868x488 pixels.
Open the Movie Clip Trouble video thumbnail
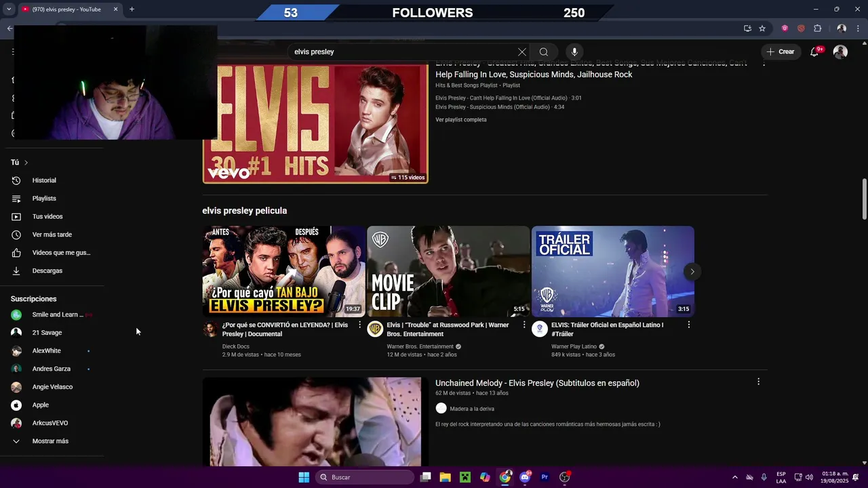pyautogui.click(x=448, y=271)
